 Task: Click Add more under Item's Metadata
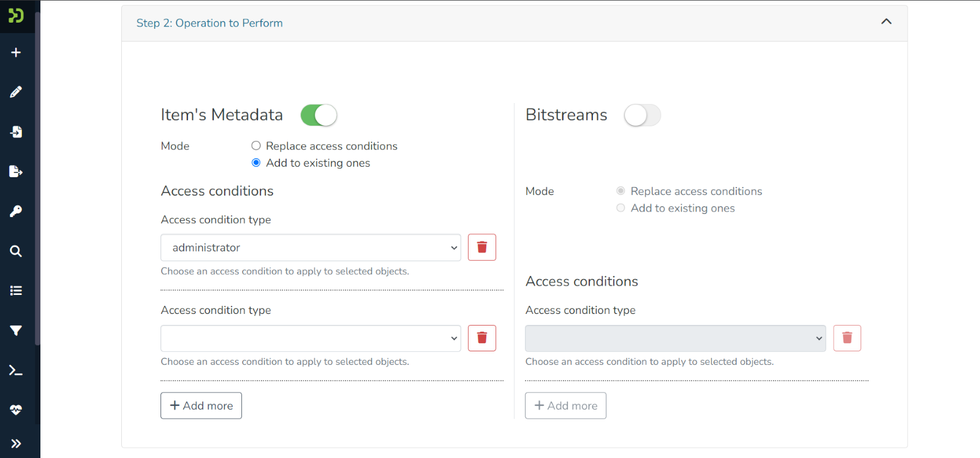point(201,406)
